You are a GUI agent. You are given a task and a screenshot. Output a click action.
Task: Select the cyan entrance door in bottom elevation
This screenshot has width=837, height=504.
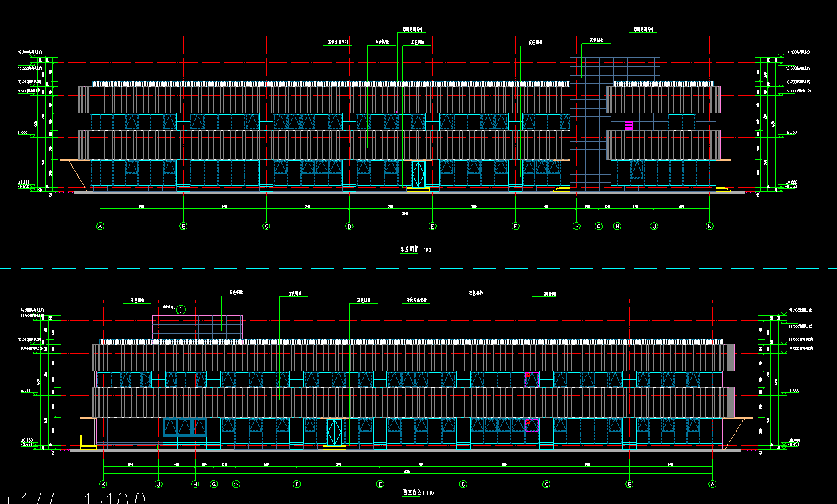(334, 432)
